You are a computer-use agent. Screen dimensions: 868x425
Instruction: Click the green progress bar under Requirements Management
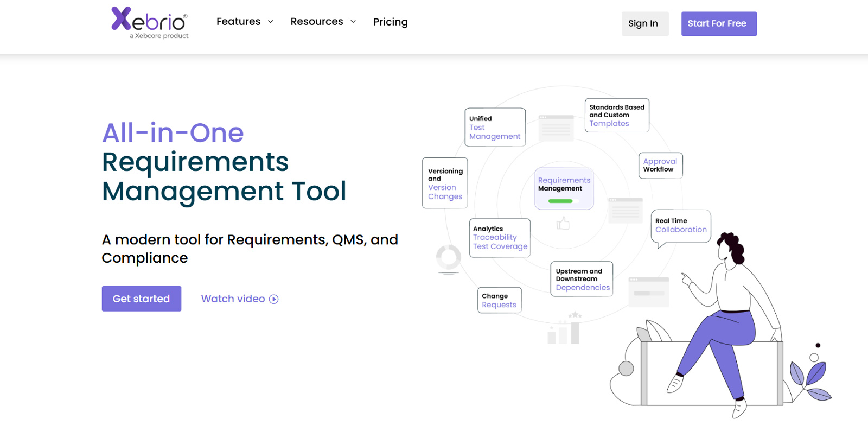[x=561, y=201]
